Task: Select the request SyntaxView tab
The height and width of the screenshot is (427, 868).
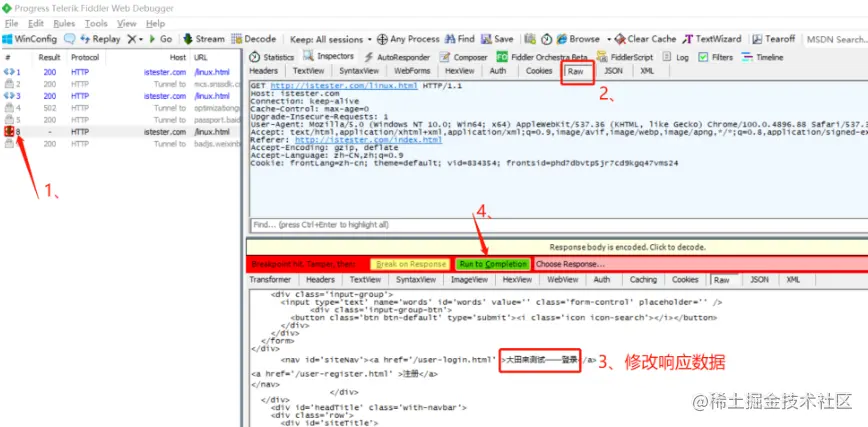Action: click(359, 71)
